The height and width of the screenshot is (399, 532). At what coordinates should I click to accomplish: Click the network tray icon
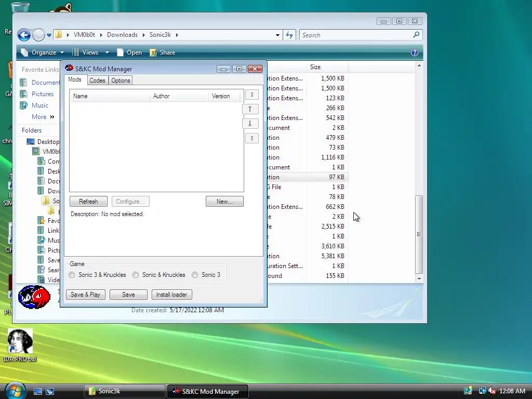point(482,391)
